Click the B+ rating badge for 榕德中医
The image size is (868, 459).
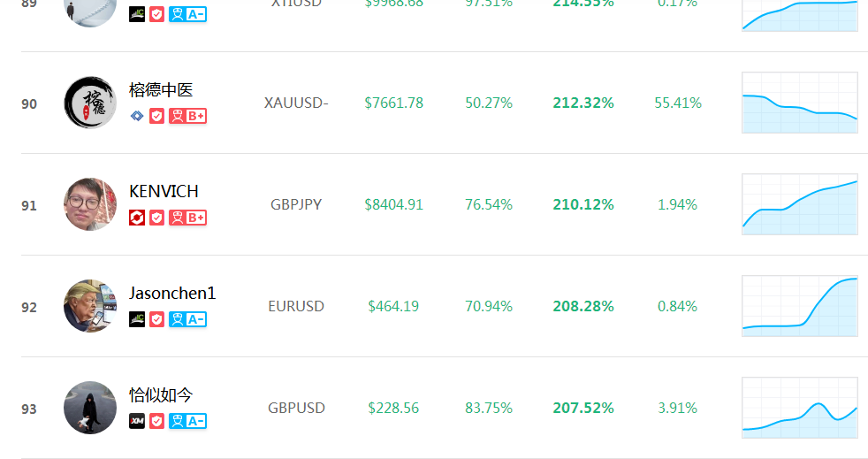click(187, 116)
